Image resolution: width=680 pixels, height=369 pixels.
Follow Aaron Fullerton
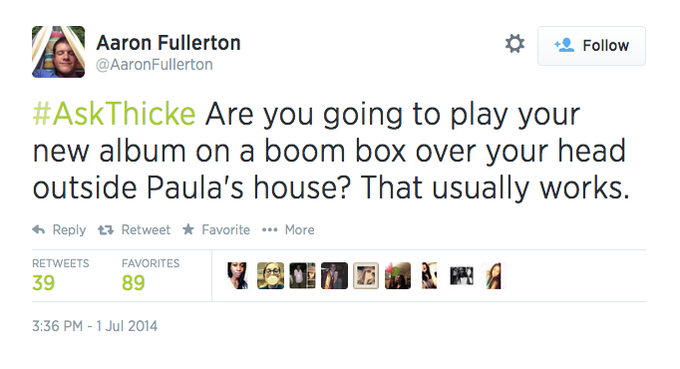[x=592, y=46]
